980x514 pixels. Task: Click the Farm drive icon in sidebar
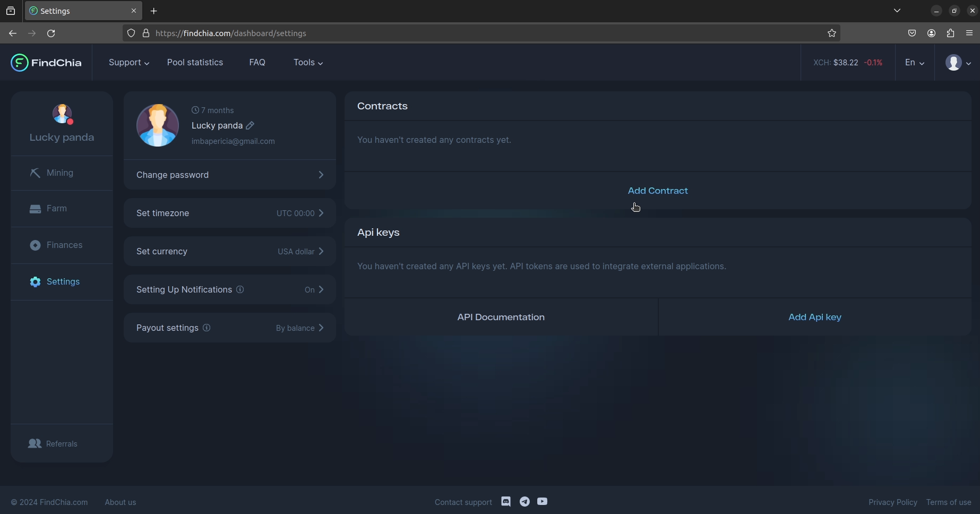click(x=35, y=209)
